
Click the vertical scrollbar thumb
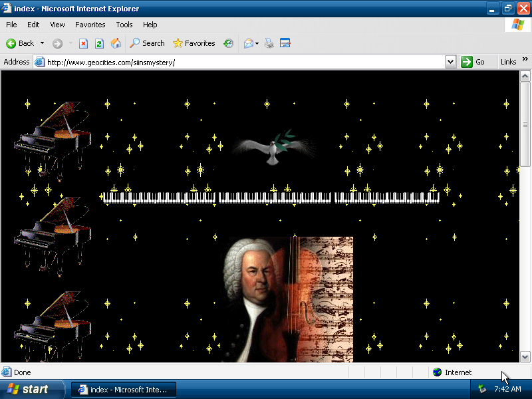(525, 124)
